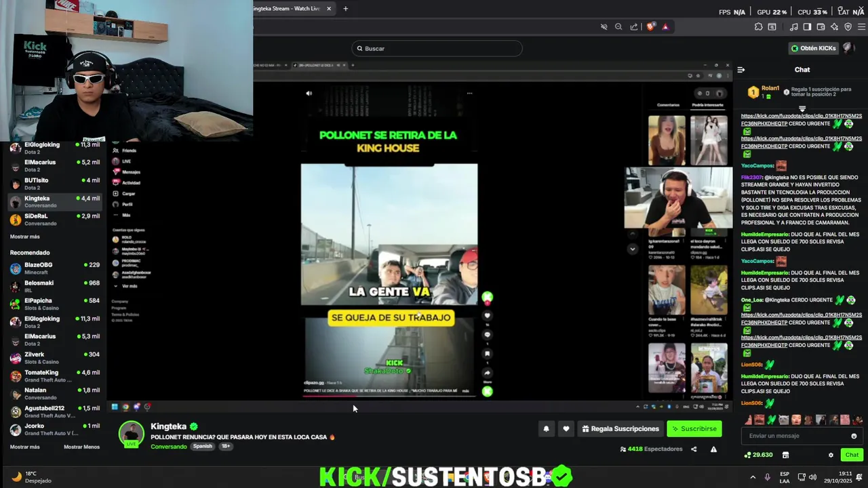Open the Kick store shop icon
Image resolution: width=868 pixels, height=488 pixels.
point(785,455)
